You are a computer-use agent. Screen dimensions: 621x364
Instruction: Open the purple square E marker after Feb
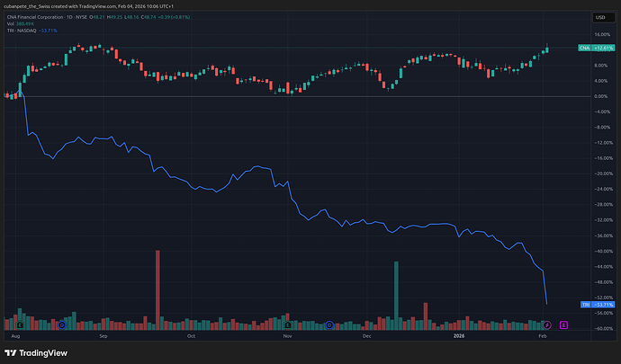pyautogui.click(x=564, y=323)
